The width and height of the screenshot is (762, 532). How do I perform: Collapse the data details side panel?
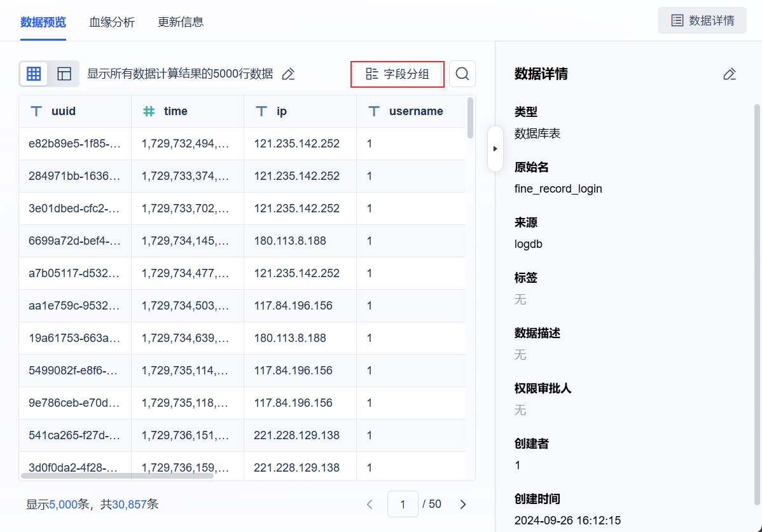coord(495,149)
